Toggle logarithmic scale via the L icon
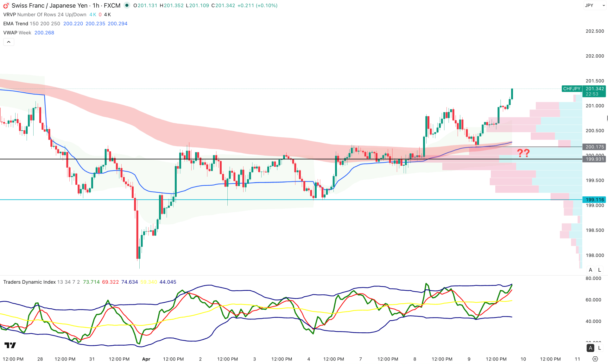The image size is (608, 364). point(599,270)
